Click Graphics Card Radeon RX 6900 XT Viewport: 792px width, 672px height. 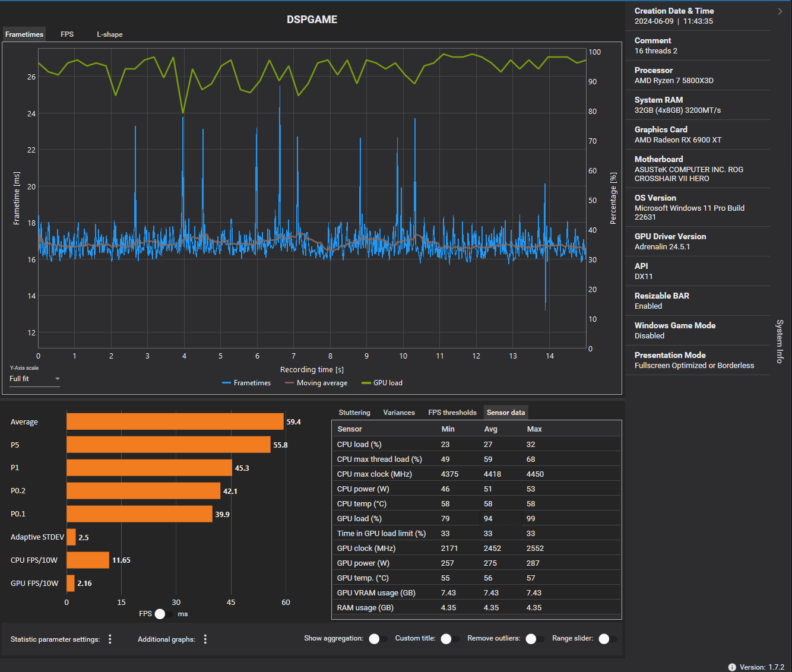[x=698, y=135]
